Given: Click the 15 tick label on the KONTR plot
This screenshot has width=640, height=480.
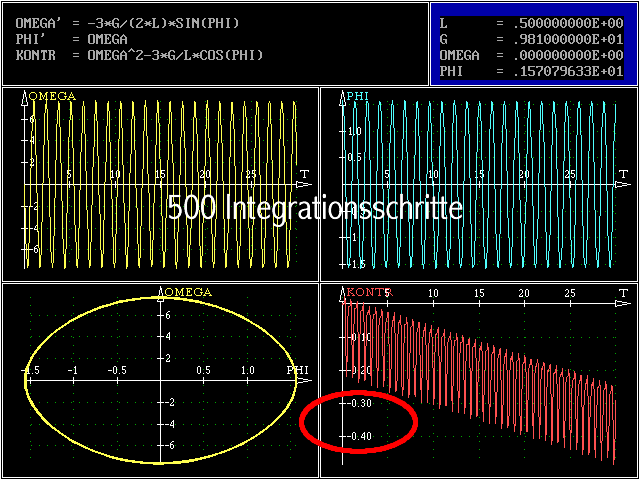Looking at the screenshot, I should coord(479,293).
